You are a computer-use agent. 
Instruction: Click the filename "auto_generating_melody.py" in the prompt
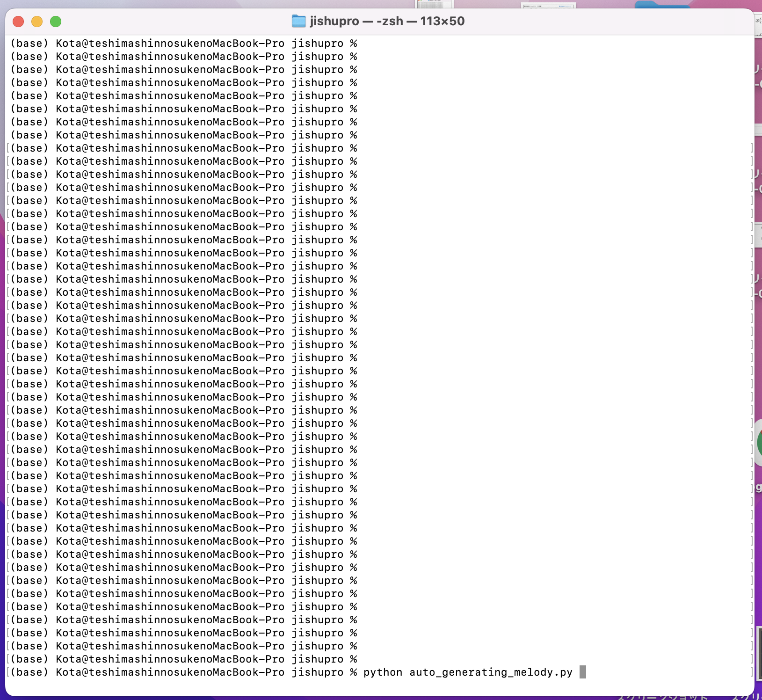click(x=491, y=672)
